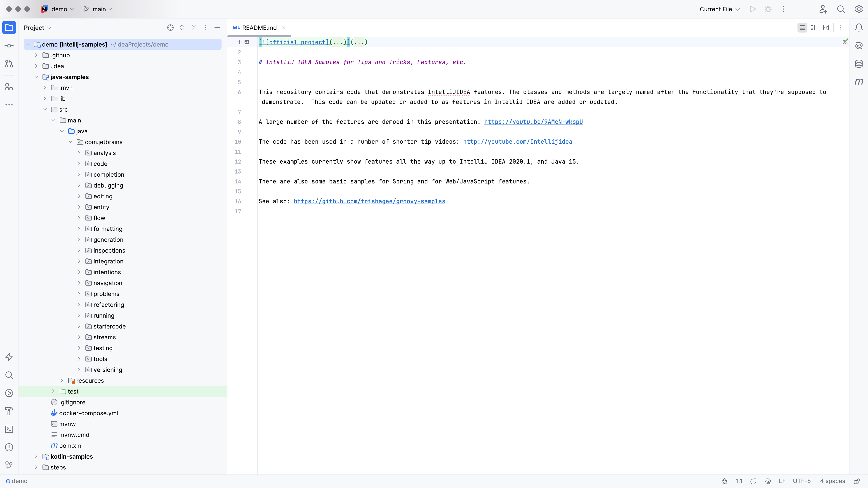The image size is (868, 488).
Task: Open the AI Assistant panel
Action: (x=859, y=45)
